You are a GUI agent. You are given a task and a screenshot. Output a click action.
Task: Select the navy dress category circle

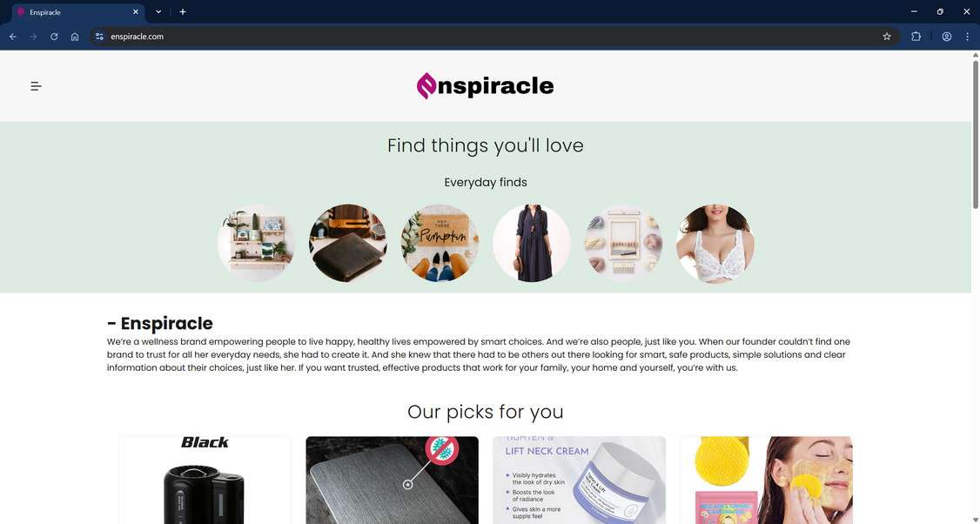pyautogui.click(x=531, y=243)
